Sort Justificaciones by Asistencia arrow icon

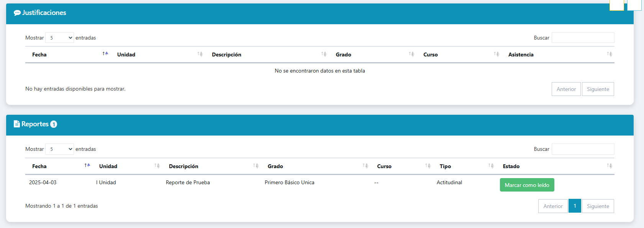(x=610, y=54)
